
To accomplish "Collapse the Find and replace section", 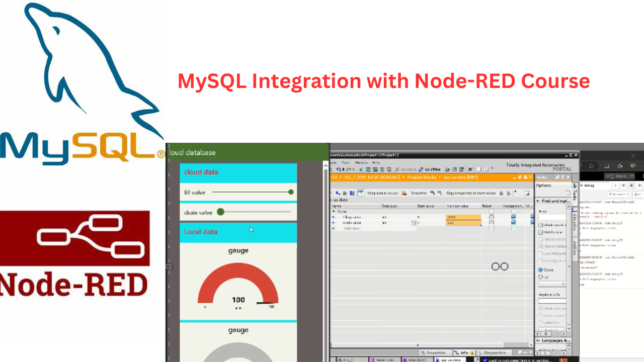I will [x=539, y=201].
